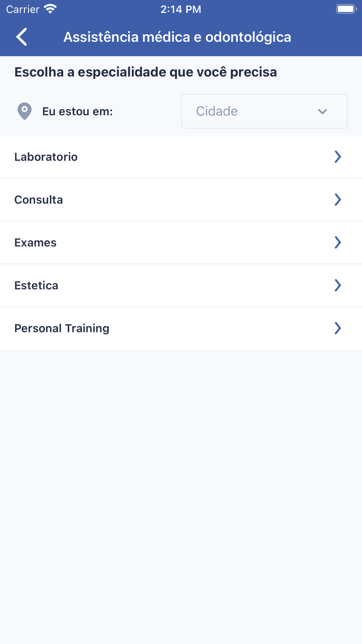
Task: Tap the chevron on the Exames row
Action: click(x=338, y=243)
